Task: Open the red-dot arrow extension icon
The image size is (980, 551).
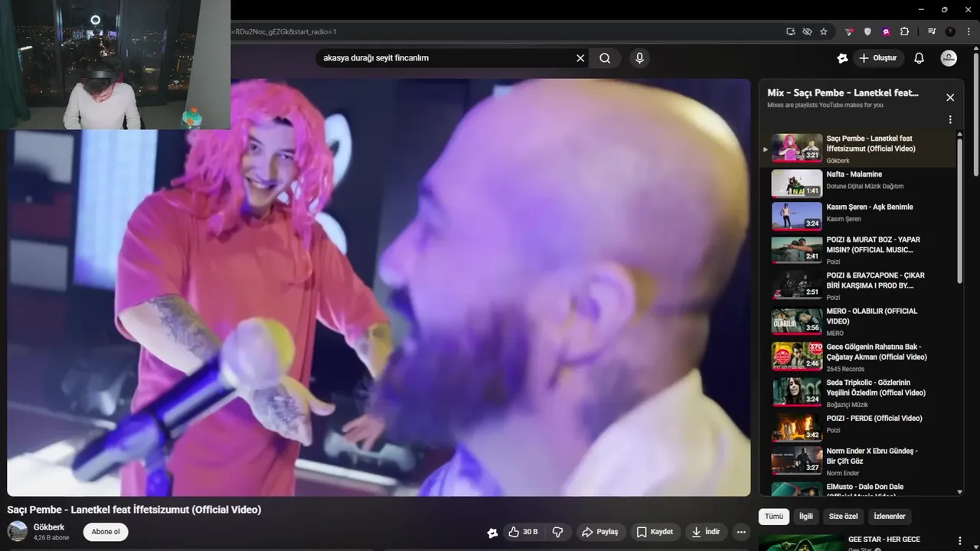Action: 849,31
